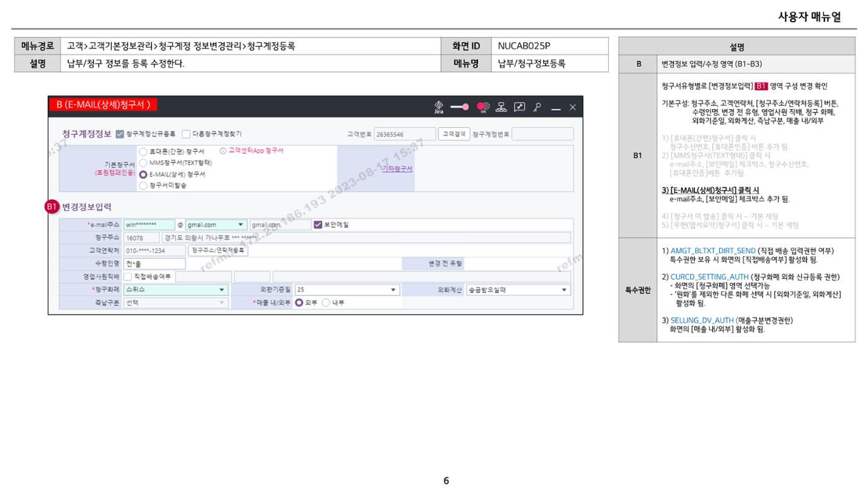Click the empty 청구계정번호 field
This screenshot has height=489, width=868.
tap(542, 134)
